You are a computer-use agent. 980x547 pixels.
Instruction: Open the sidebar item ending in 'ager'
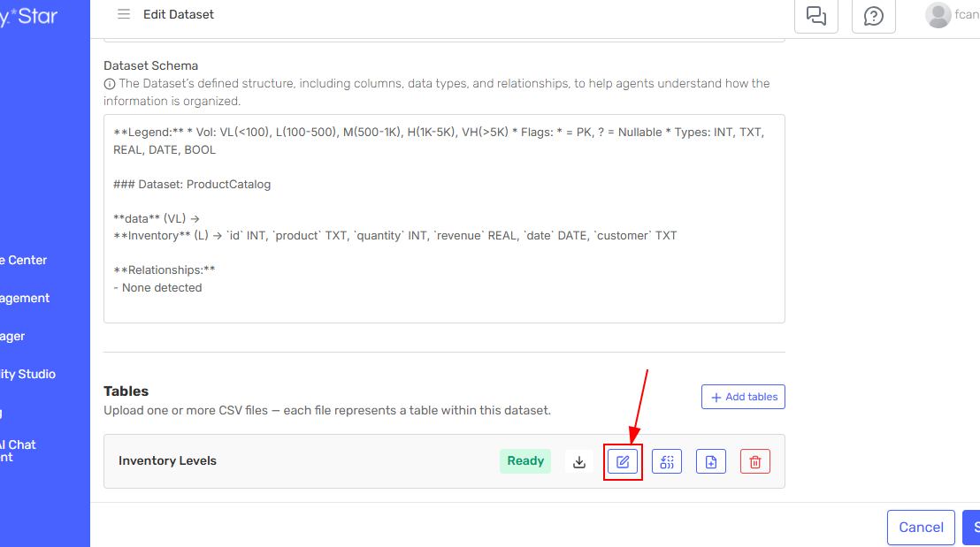12,336
